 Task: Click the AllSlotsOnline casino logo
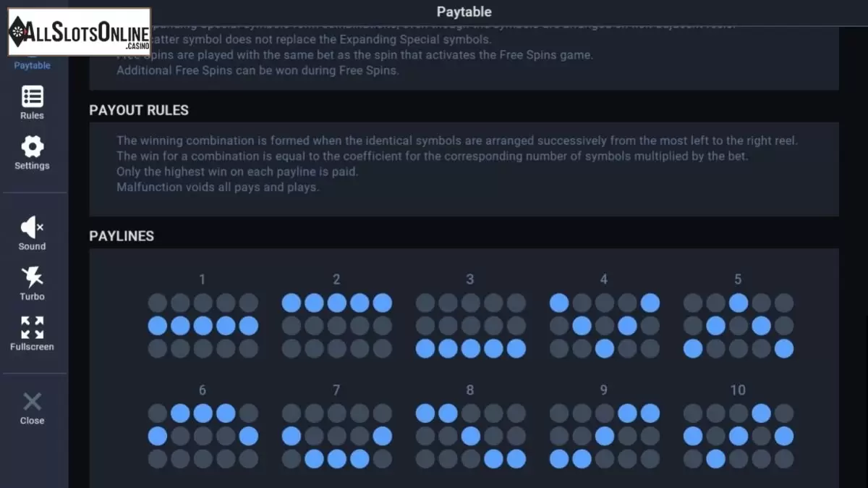(79, 32)
